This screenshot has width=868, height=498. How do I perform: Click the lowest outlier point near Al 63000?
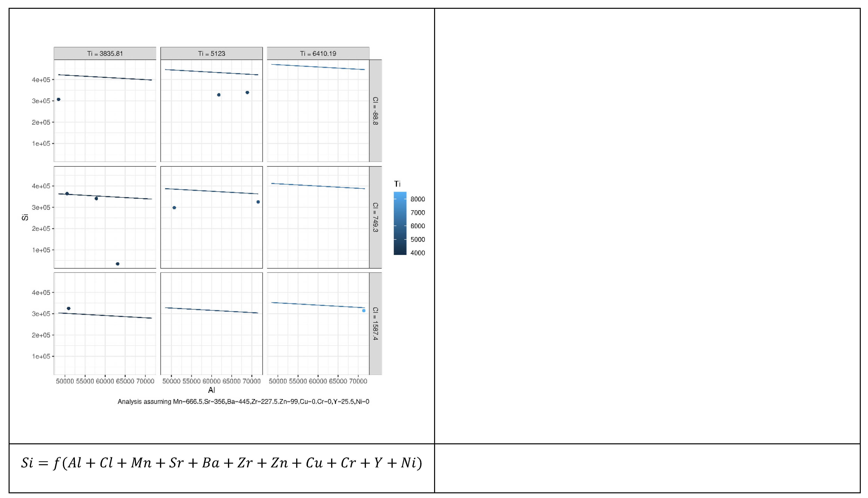point(117,264)
